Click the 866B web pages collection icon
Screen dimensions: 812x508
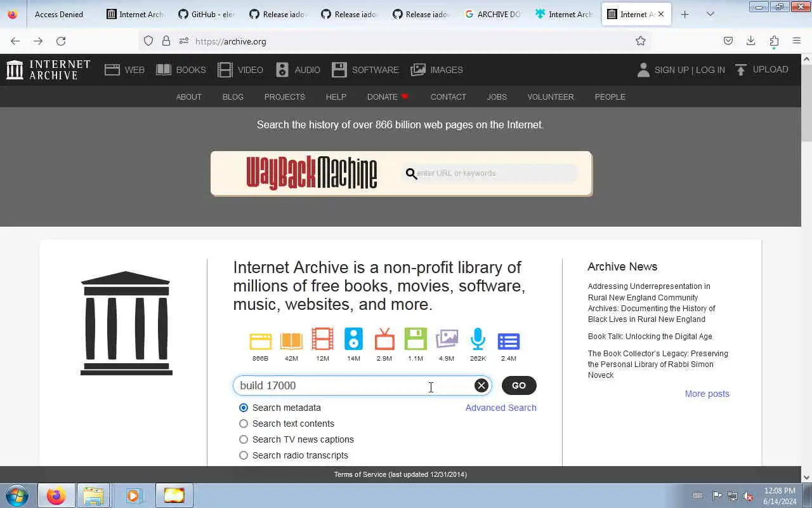coord(260,341)
